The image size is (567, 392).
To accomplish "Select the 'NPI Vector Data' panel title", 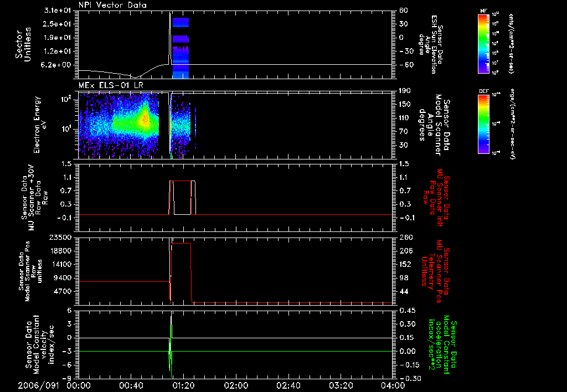I will pos(112,5).
